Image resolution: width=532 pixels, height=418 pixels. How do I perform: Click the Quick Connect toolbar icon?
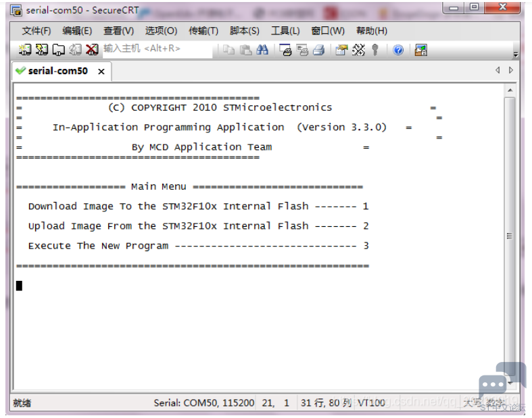click(x=42, y=49)
